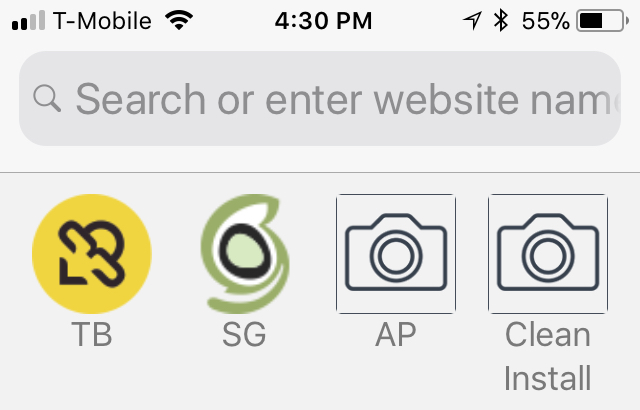Tap the 55% battery percentage text

546,21
